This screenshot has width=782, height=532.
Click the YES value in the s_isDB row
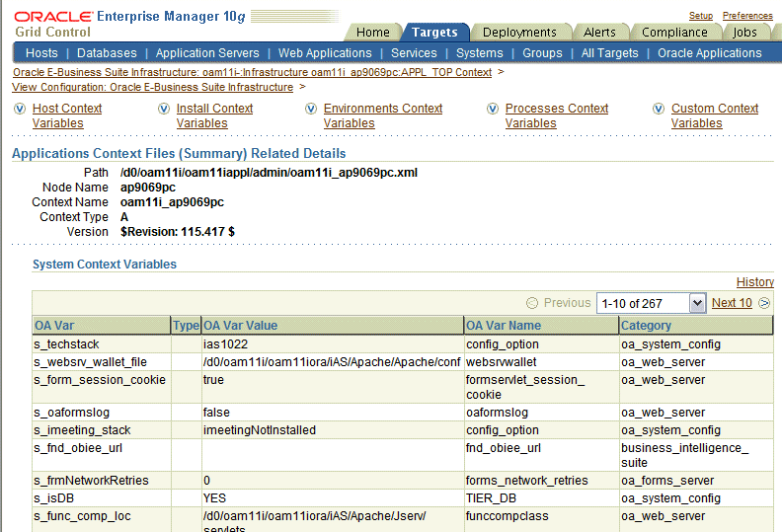[x=333, y=498]
